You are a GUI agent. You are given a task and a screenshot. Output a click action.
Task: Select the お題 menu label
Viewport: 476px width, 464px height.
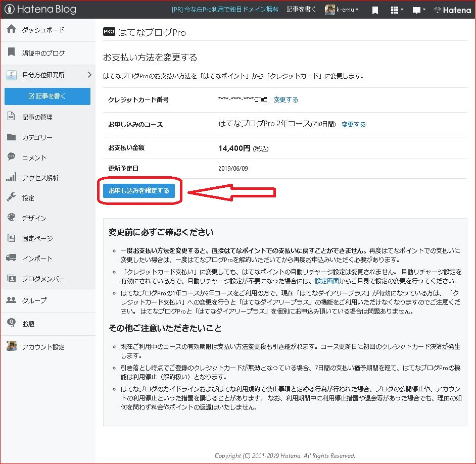pos(28,324)
